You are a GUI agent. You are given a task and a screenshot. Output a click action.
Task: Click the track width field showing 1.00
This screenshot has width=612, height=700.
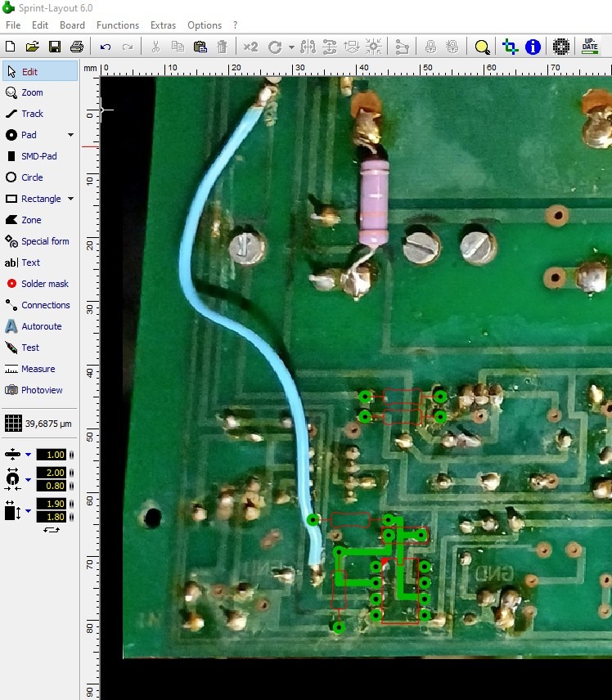52,455
